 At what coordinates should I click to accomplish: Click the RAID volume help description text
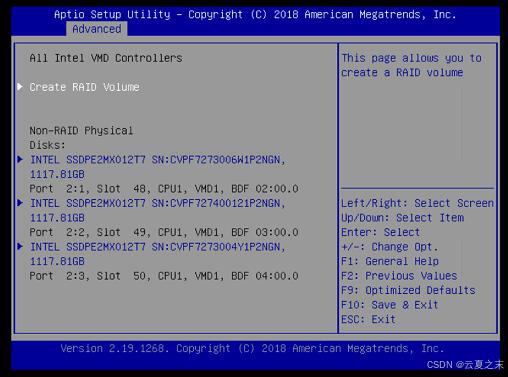point(411,65)
